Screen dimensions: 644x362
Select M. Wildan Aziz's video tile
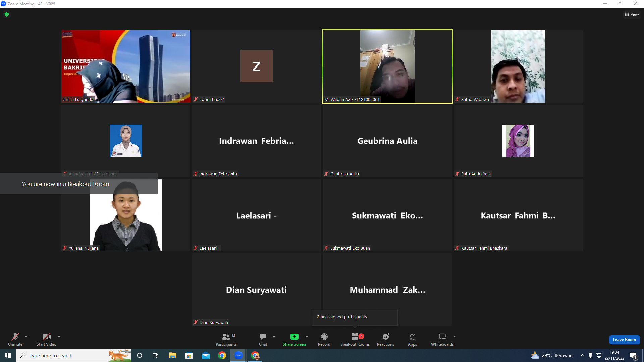point(387,66)
